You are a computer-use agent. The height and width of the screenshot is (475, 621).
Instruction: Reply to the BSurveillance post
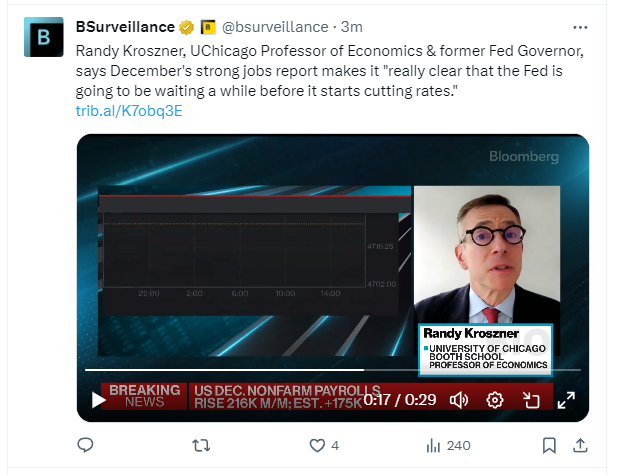coord(86,445)
